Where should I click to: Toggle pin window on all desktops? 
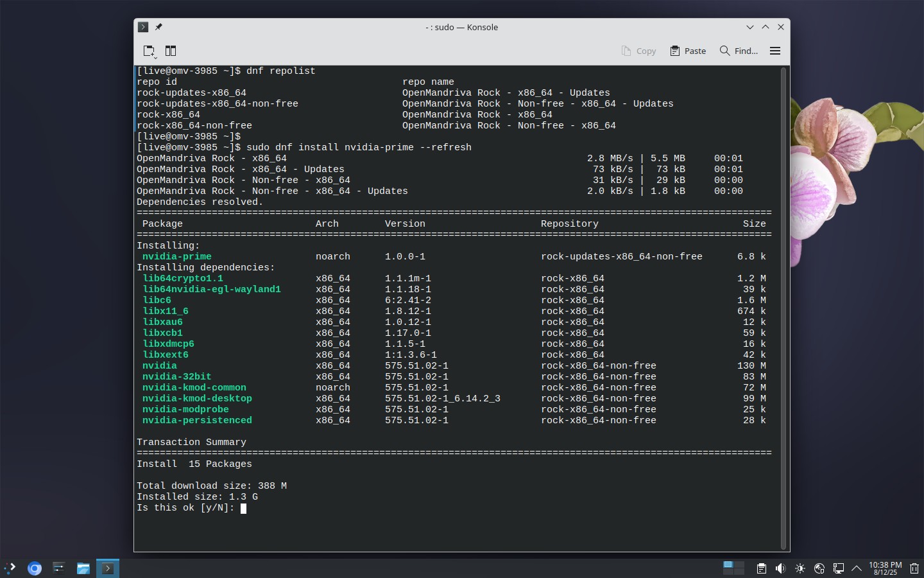click(158, 27)
